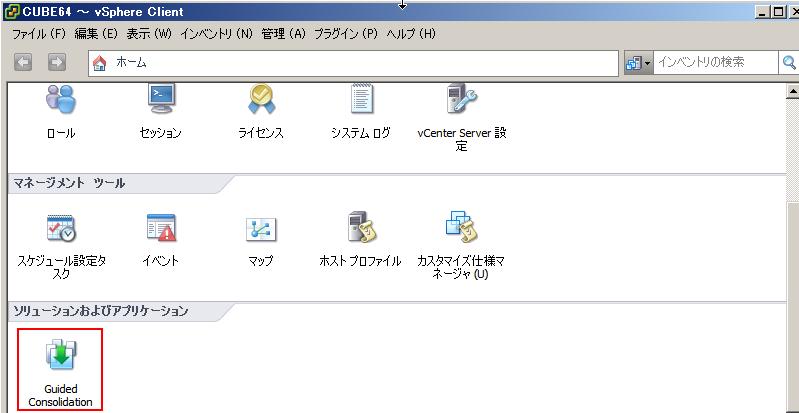Open the Guided Consolidation icon
This screenshot has width=799, height=413.
(61, 355)
